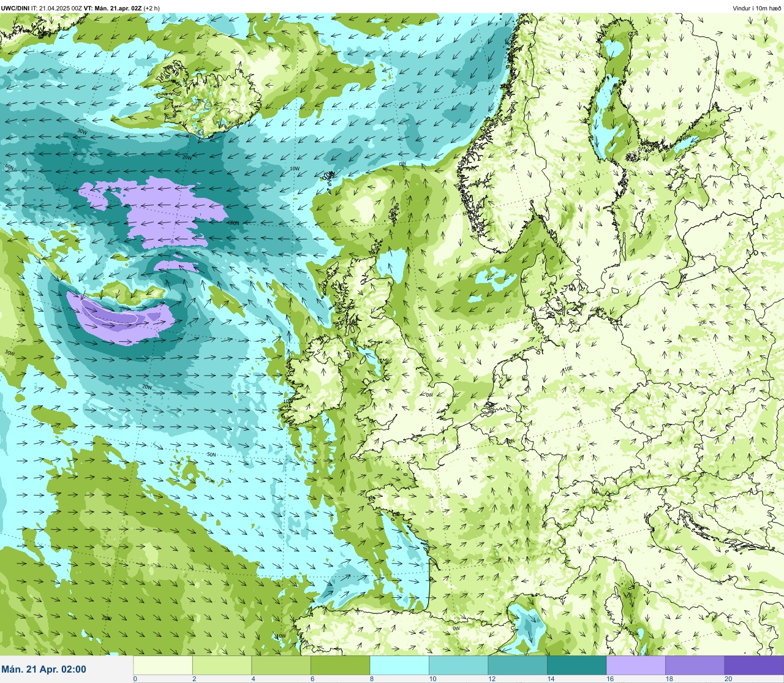Click the 14–16 m/s dark teal legend swatch
The height and width of the screenshot is (683, 784).
576,666
